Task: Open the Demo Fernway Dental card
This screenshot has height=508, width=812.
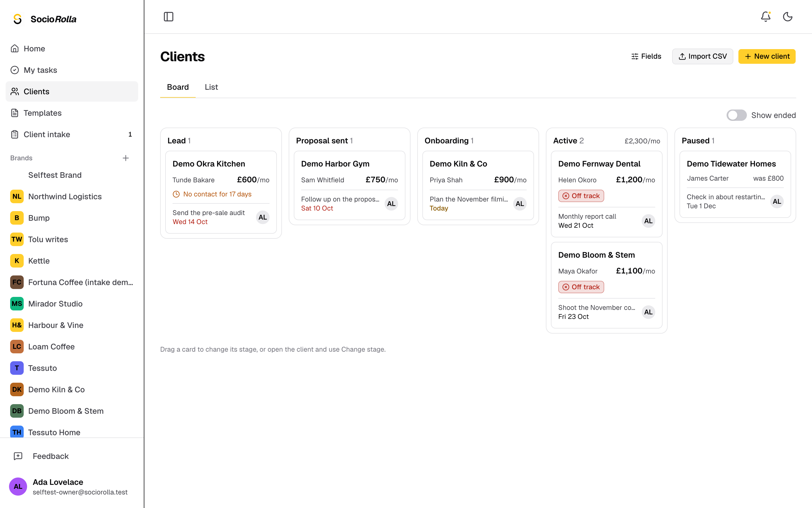Action: [607, 194]
